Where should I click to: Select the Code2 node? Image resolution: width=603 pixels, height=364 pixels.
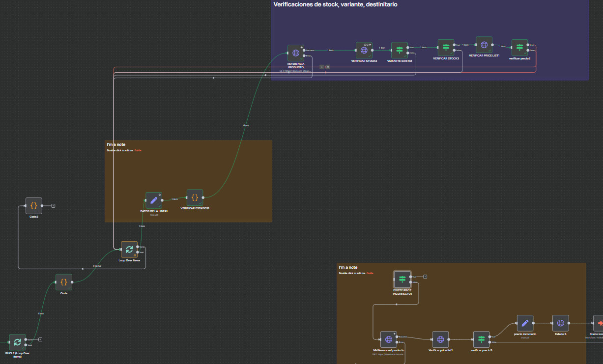point(33,205)
